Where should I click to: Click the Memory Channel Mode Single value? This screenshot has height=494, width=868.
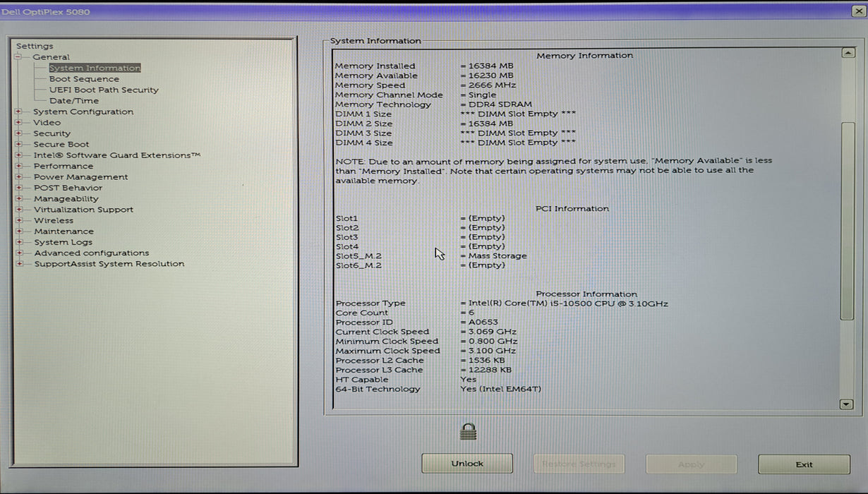coord(478,95)
